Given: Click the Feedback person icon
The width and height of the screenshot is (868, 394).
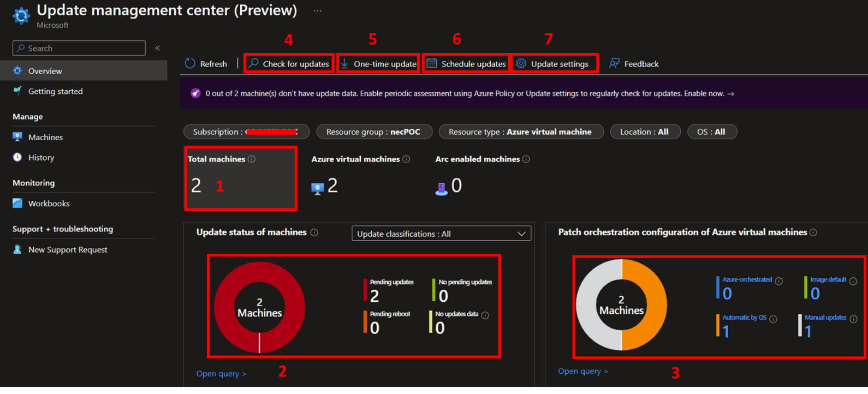Looking at the screenshot, I should tap(614, 63).
